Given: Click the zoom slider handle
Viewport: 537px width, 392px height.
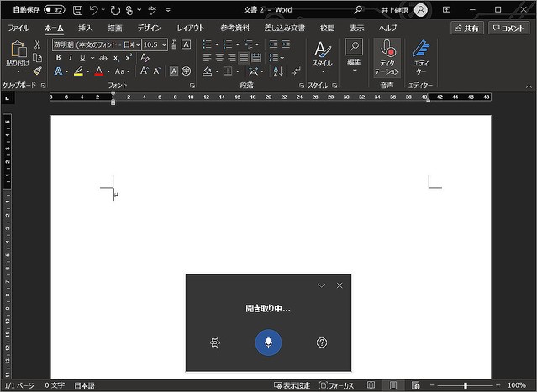Looking at the screenshot, I should [x=466, y=385].
